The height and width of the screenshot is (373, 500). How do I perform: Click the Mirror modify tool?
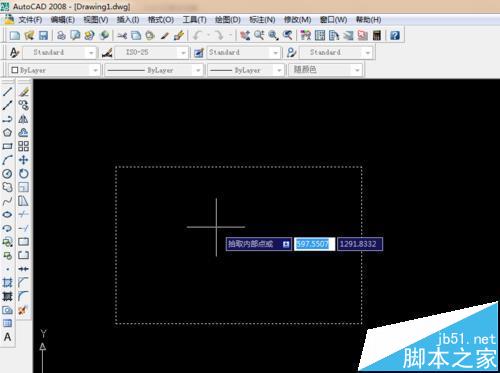pos(23,119)
